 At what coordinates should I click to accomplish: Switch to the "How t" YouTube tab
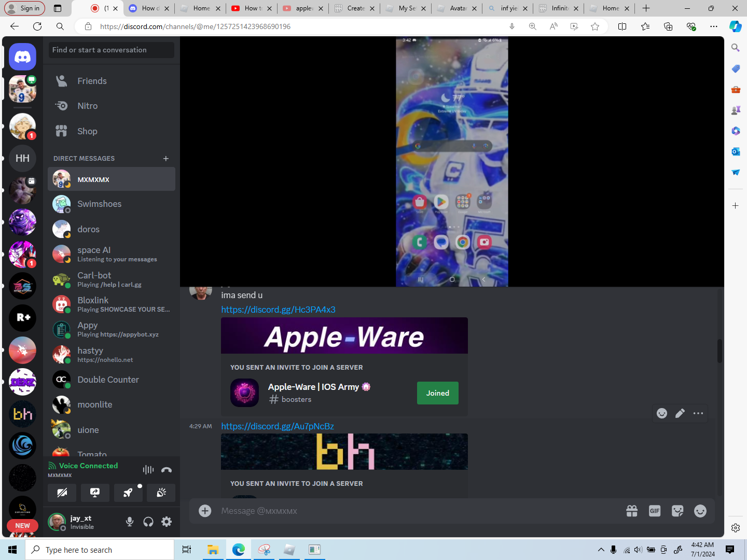252,8
